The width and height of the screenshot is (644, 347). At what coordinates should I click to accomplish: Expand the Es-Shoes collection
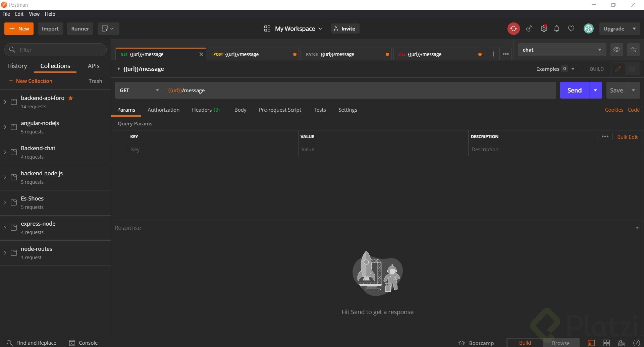pyautogui.click(x=5, y=203)
